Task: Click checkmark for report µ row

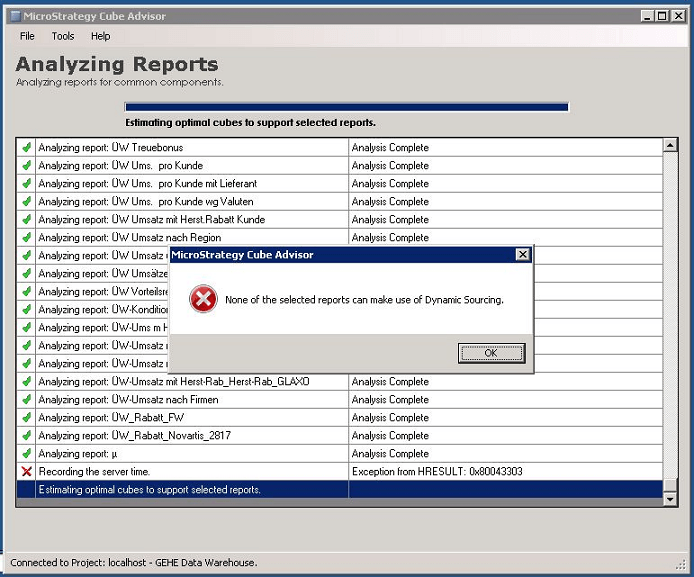Action: (x=27, y=454)
